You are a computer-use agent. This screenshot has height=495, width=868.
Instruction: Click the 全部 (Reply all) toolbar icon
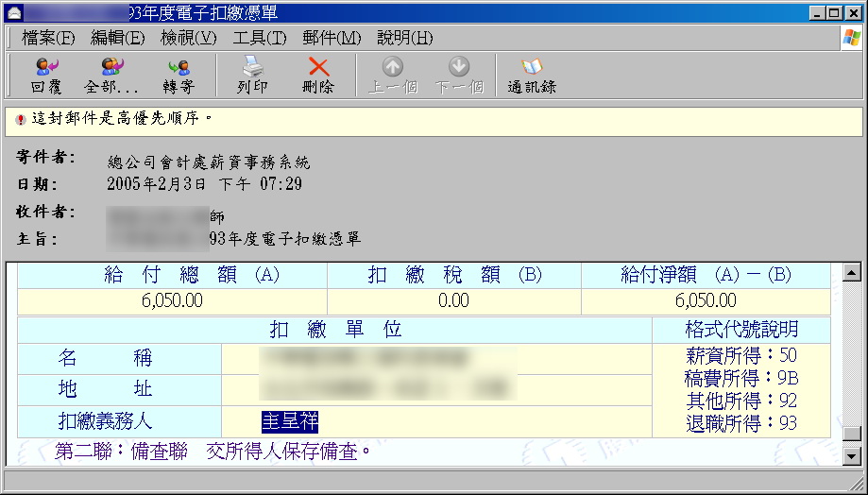(x=111, y=76)
